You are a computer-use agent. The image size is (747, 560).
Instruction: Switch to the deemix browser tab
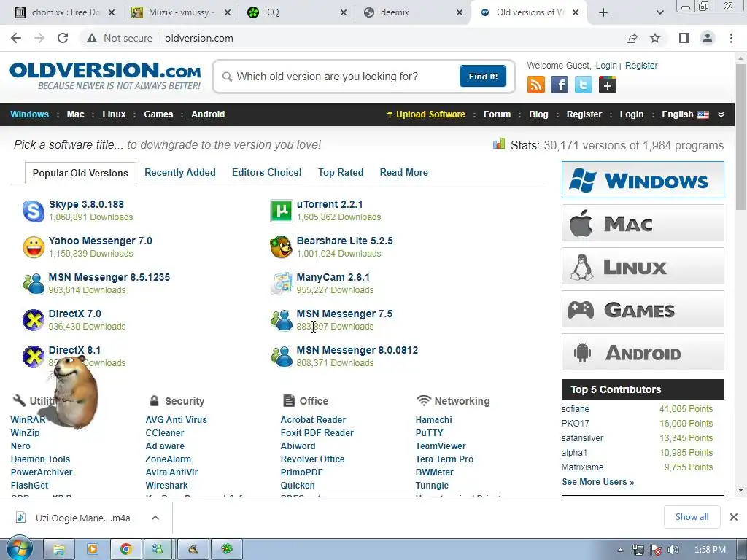(x=413, y=12)
